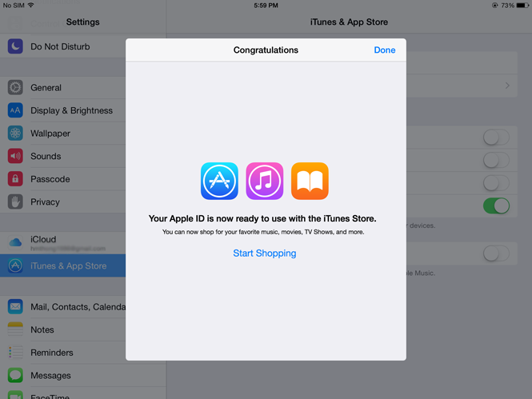Open General settings row

[62, 87]
